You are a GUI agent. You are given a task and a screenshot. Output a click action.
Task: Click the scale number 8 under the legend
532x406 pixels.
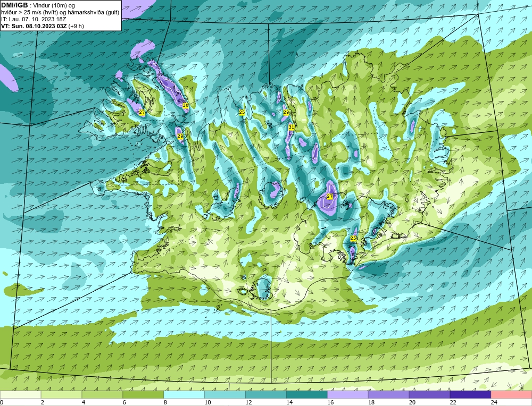click(165, 402)
